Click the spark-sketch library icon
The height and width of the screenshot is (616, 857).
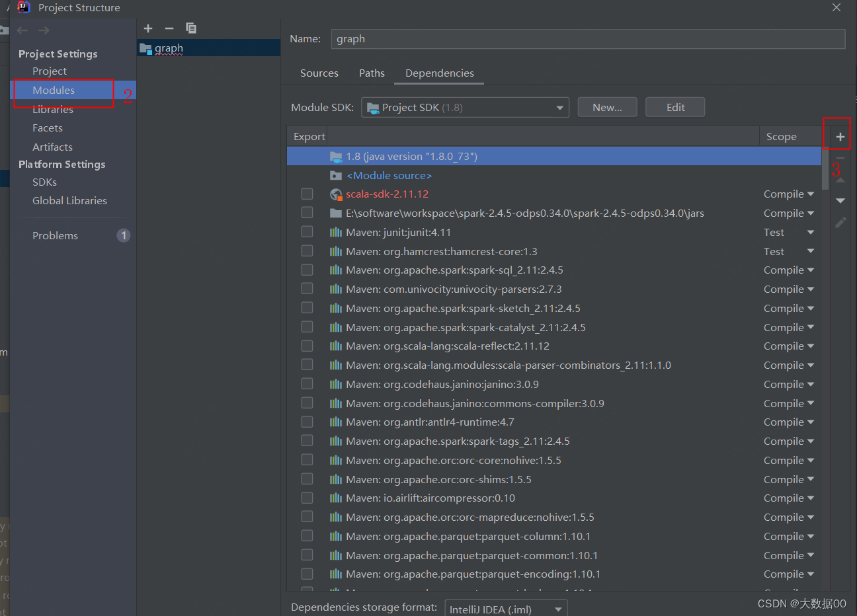pyautogui.click(x=336, y=309)
